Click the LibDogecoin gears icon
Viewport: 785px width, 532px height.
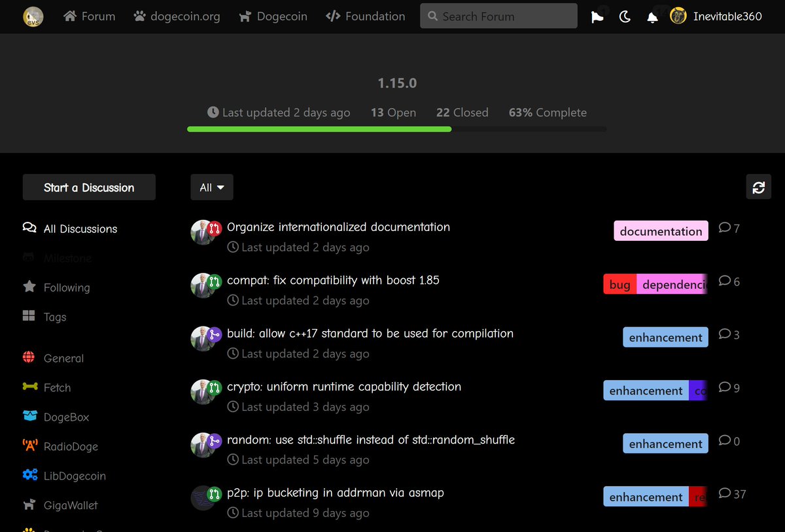coord(29,475)
